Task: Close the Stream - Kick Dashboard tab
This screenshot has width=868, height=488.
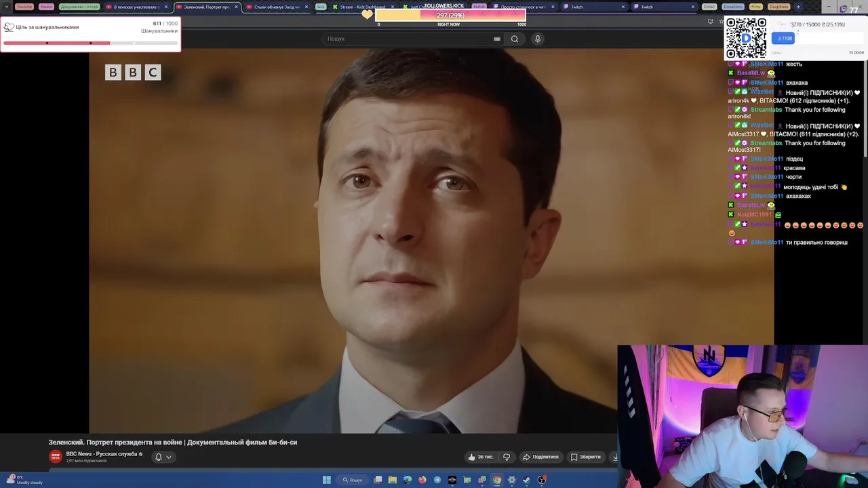Action: coord(392,7)
